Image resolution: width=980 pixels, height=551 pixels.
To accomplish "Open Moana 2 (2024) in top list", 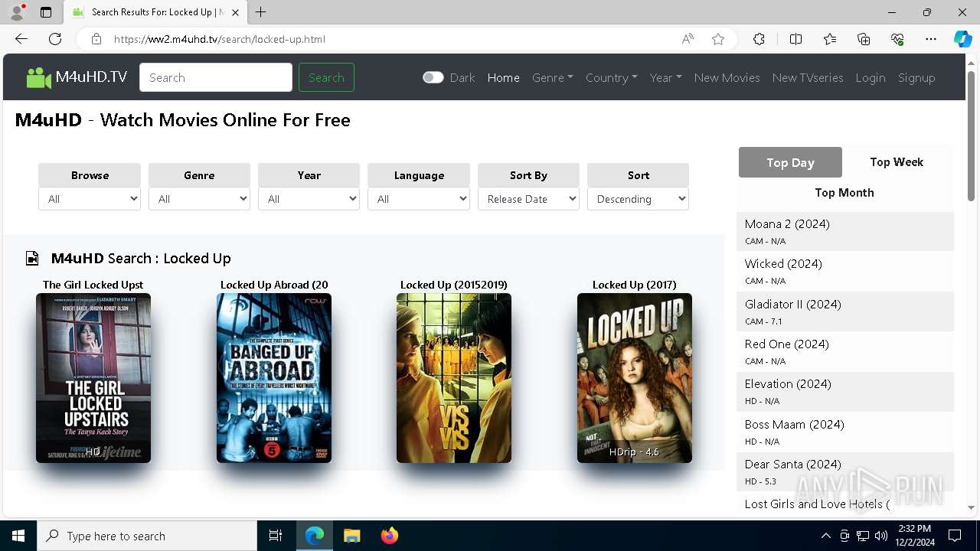I will tap(787, 224).
